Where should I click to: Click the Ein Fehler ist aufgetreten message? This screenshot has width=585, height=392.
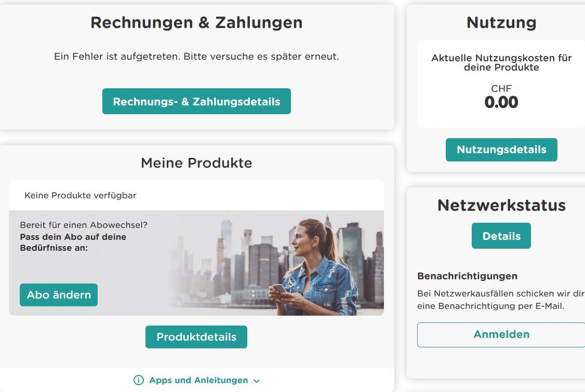coord(196,56)
